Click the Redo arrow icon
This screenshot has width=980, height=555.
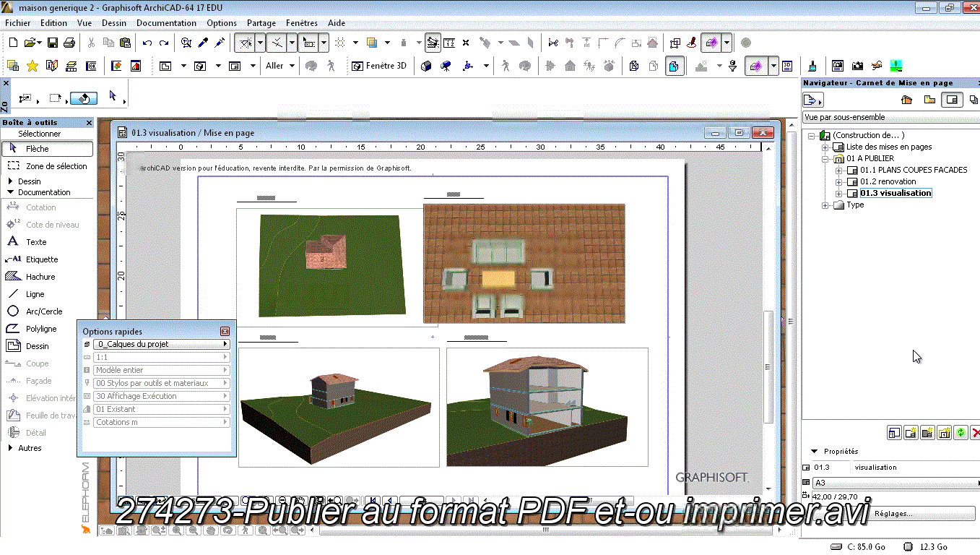coord(165,43)
